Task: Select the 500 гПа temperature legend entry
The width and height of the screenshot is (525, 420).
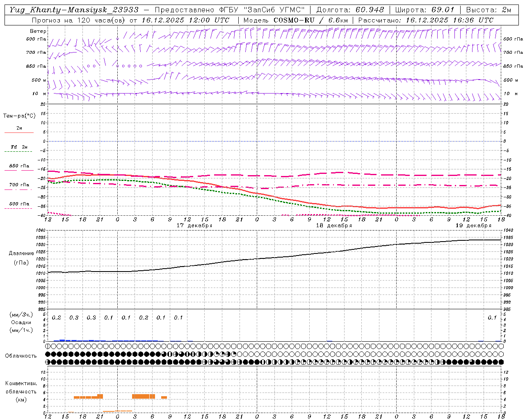Action: coord(19,204)
